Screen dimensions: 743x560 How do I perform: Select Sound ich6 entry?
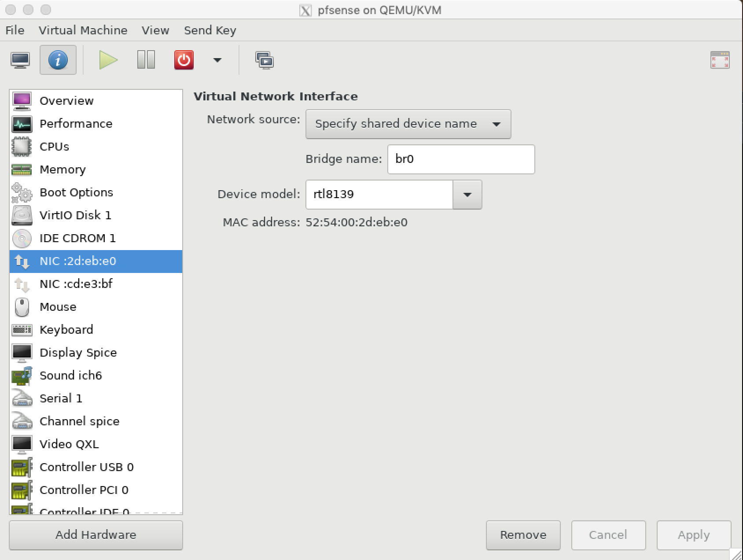(x=96, y=376)
